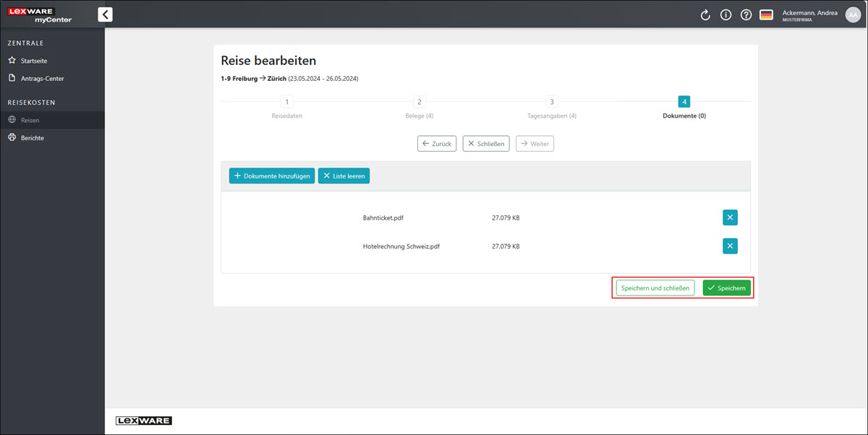Go to step 1 Reisedaten

coord(286,103)
